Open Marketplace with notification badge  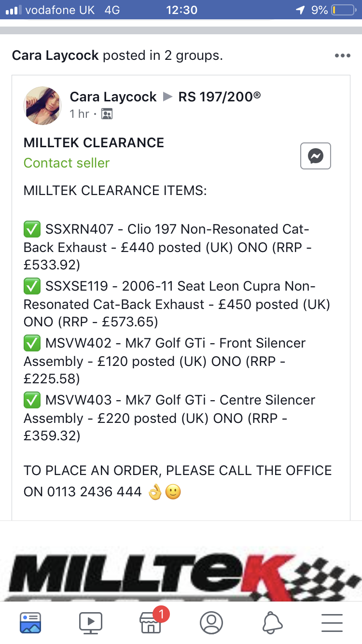[x=151, y=622]
